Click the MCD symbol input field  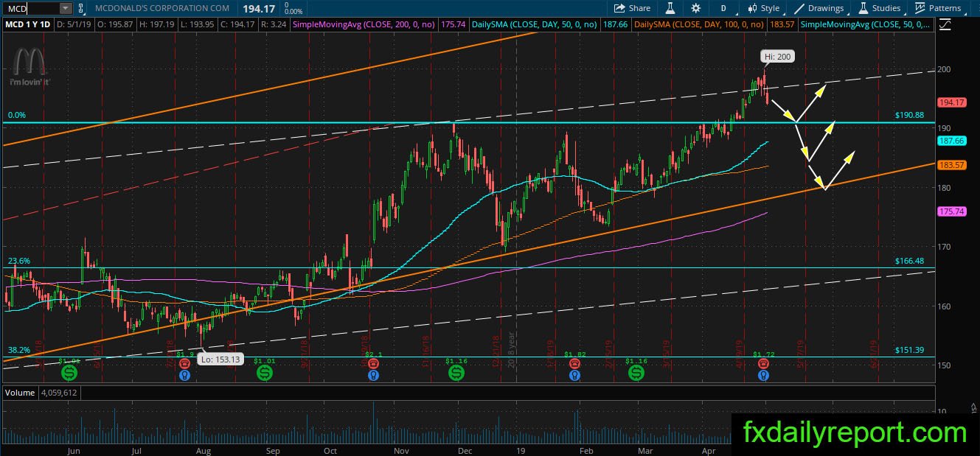click(x=31, y=8)
